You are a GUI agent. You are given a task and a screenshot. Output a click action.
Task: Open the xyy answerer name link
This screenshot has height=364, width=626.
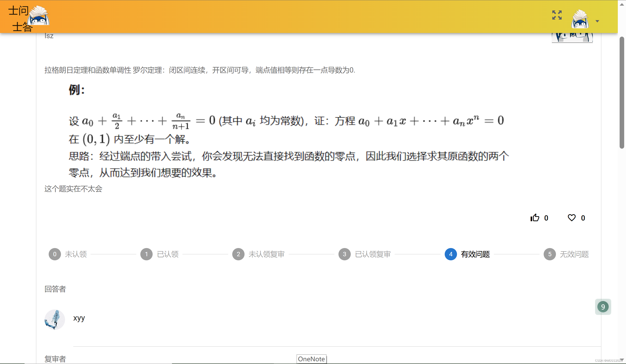(79, 318)
